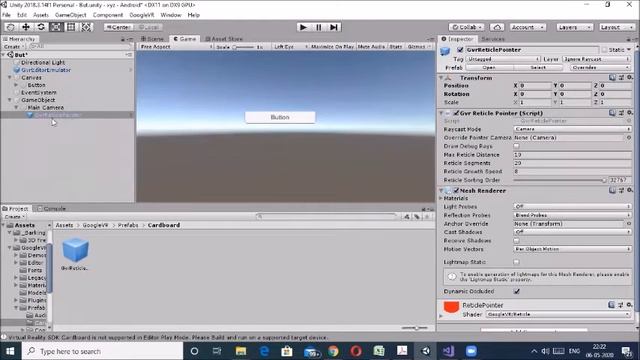Open Mesh Renderer settings gear
Screen dimensions: 640x360
pyautogui.click(x=630, y=190)
